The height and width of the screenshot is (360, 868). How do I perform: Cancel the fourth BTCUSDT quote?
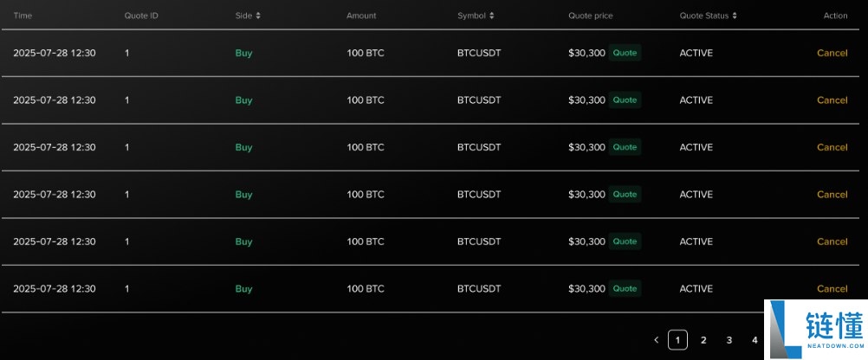click(832, 195)
